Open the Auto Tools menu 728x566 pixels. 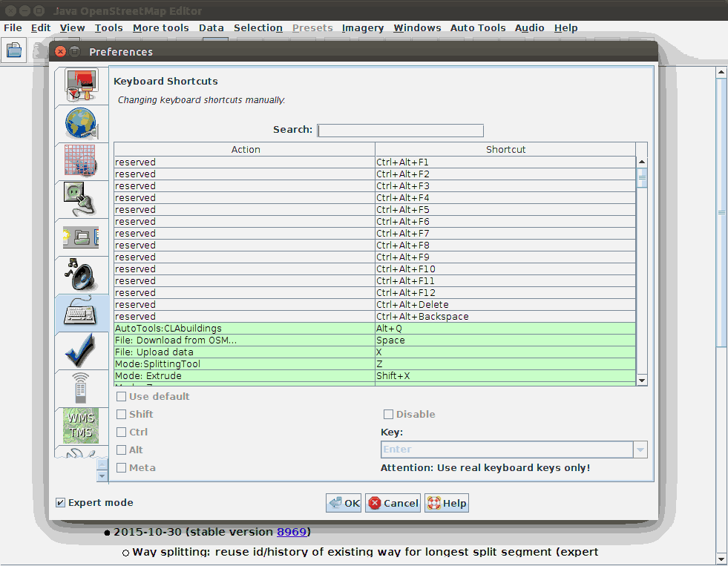pyautogui.click(x=477, y=28)
